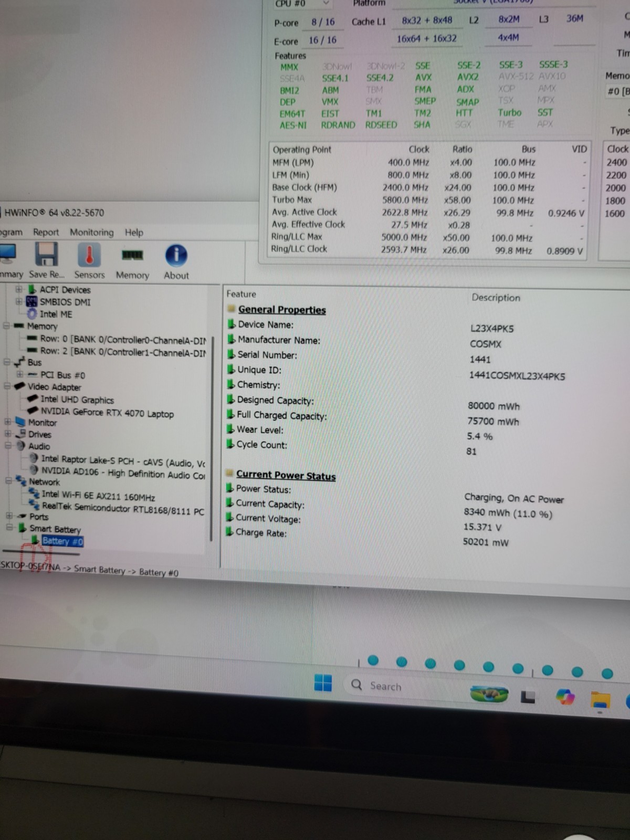
Task: Open the About info toolbar icon
Action: coord(176,256)
